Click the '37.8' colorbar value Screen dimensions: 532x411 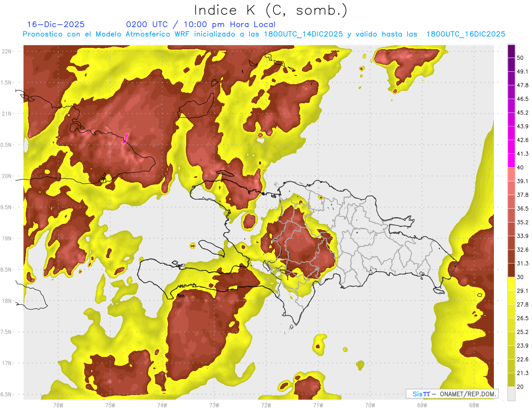coord(522,195)
